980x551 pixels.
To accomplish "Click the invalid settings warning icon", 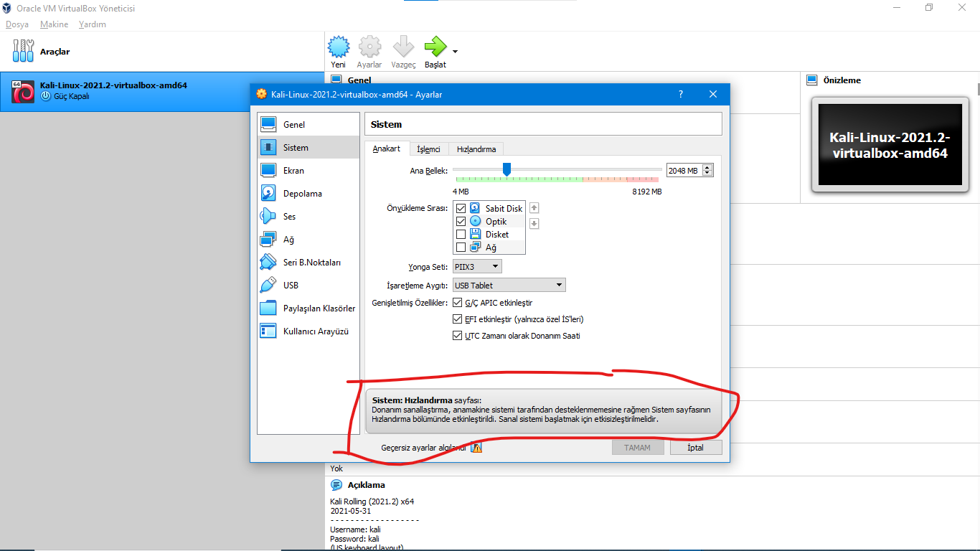I will coord(476,448).
